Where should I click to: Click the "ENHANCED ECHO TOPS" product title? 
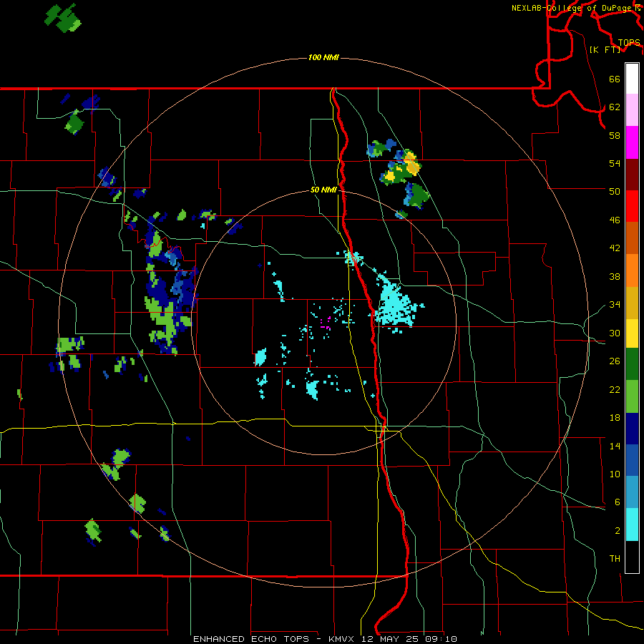[x=251, y=639]
